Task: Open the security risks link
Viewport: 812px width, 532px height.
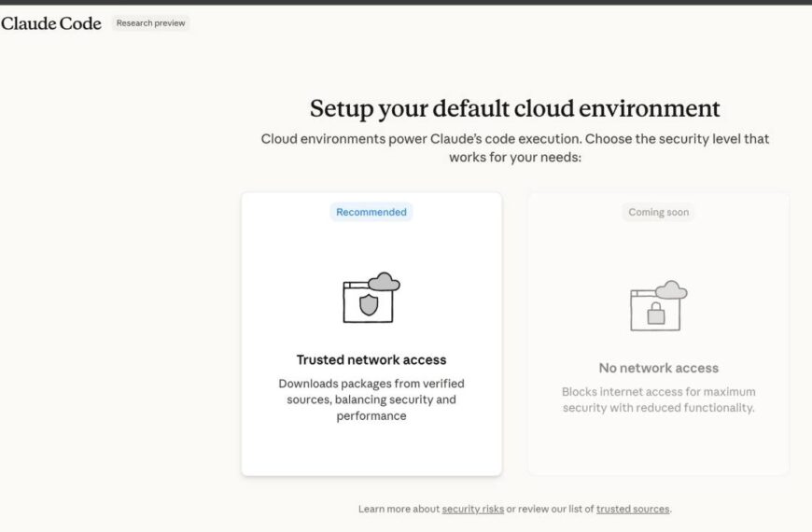Action: [x=473, y=509]
